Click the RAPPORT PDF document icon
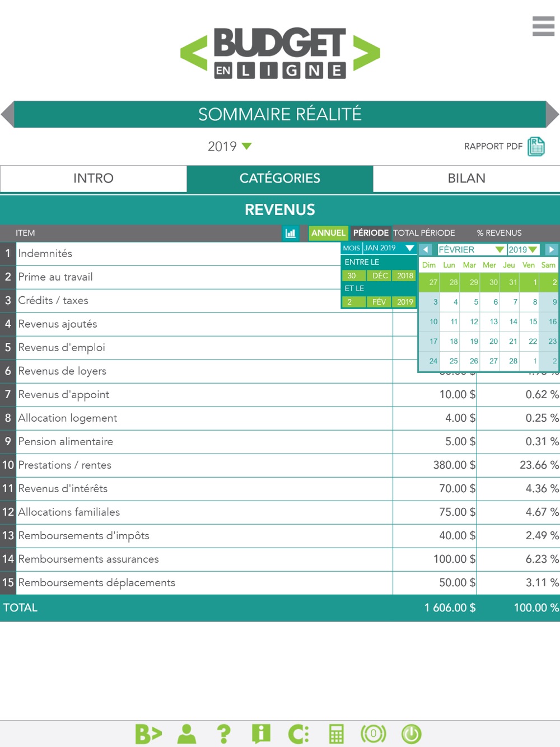The height and width of the screenshot is (747, 560). [535, 147]
